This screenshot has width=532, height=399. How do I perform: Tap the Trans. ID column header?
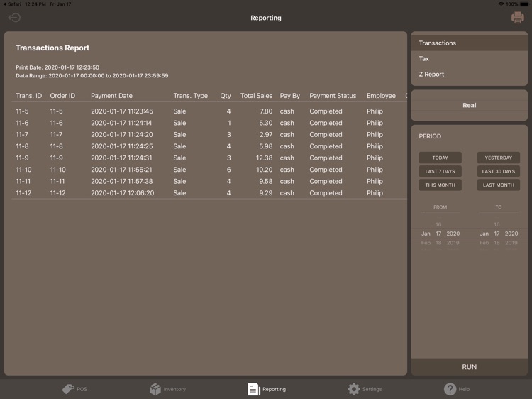click(x=29, y=96)
